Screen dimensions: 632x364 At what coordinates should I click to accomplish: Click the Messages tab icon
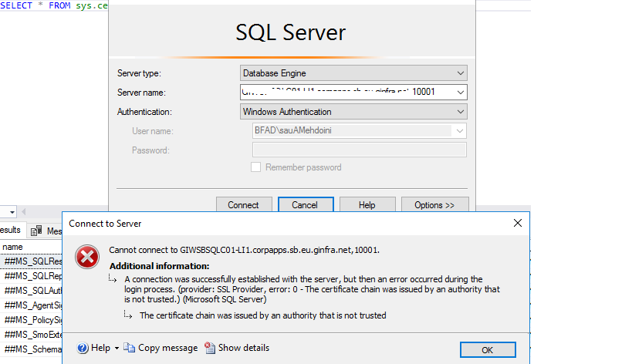click(36, 231)
